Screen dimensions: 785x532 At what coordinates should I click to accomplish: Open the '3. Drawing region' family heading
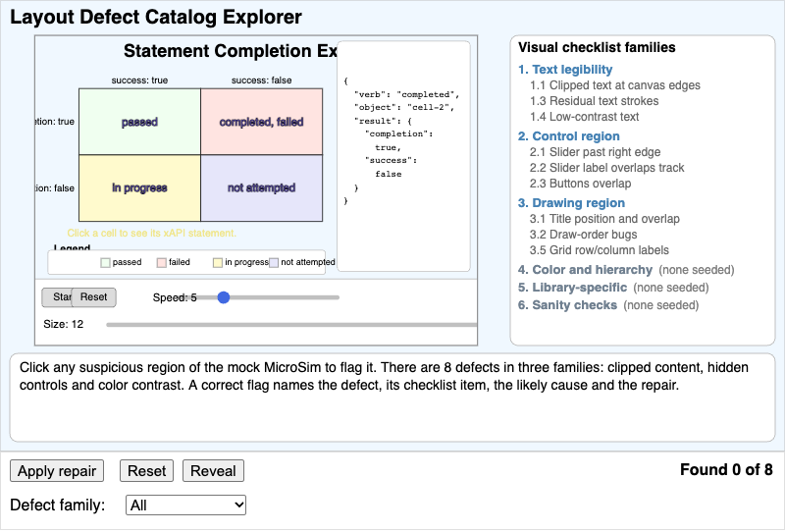tap(571, 203)
